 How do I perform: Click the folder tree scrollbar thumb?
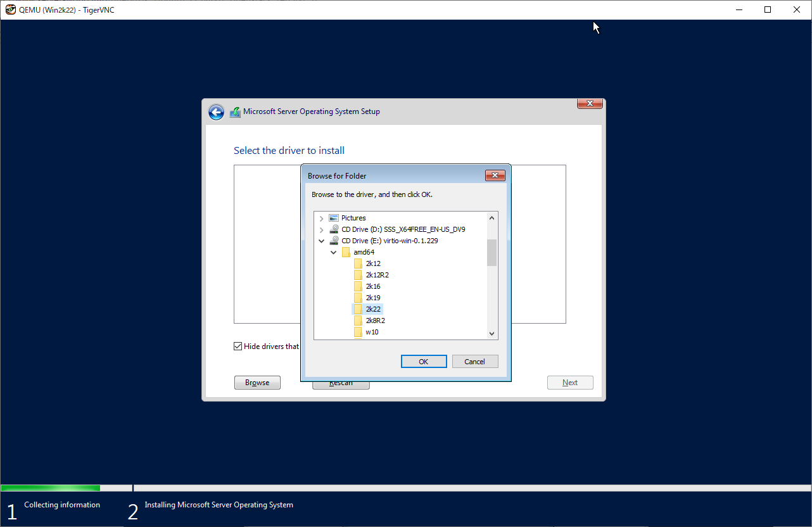pyautogui.click(x=492, y=252)
